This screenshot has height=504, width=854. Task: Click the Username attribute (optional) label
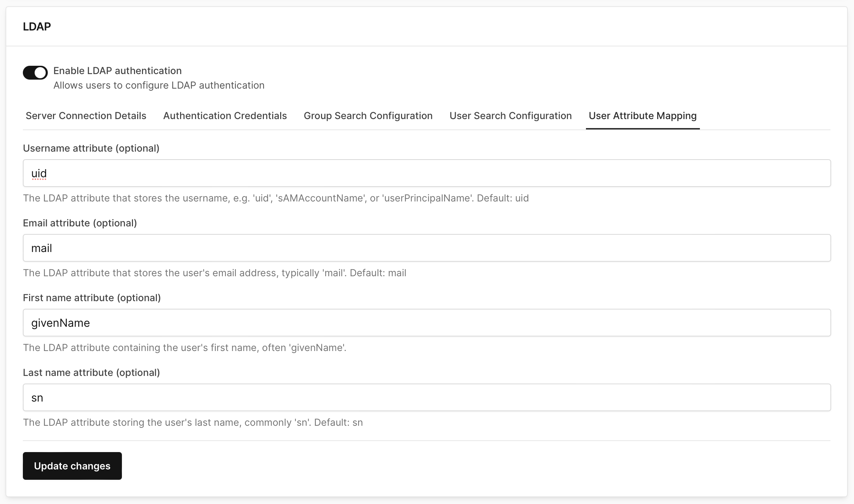[x=91, y=148]
